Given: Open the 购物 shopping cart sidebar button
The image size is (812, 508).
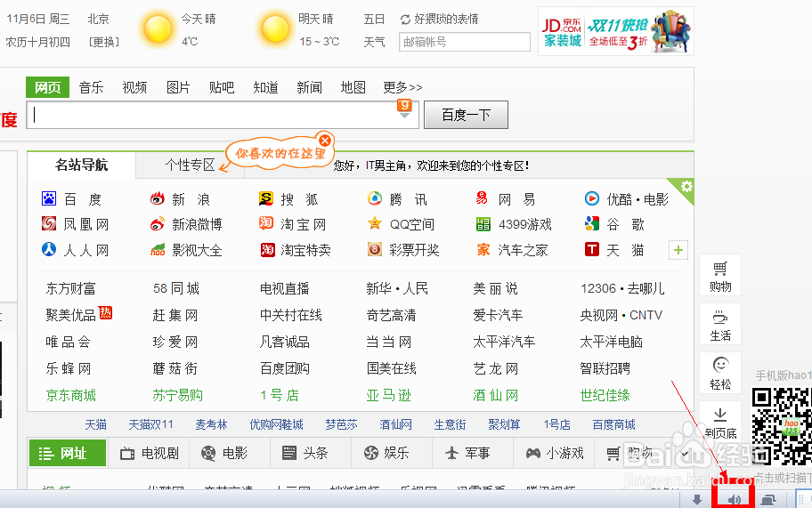Looking at the screenshot, I should click(720, 275).
